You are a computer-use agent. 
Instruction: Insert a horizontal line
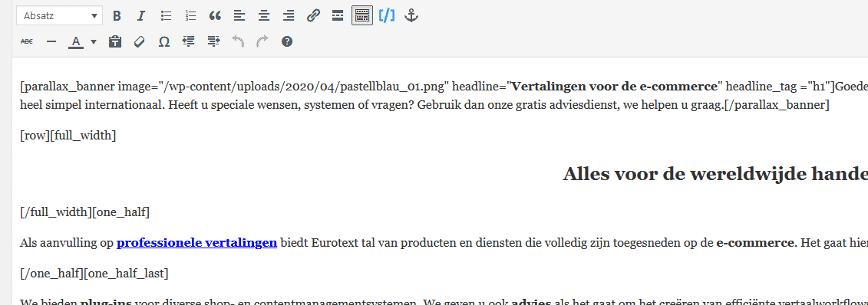point(51,41)
